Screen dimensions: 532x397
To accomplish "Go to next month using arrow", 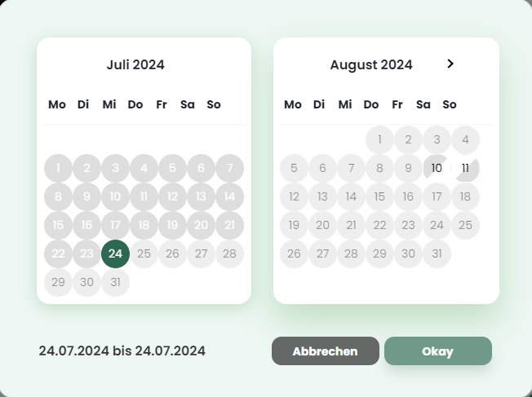I will click(450, 64).
